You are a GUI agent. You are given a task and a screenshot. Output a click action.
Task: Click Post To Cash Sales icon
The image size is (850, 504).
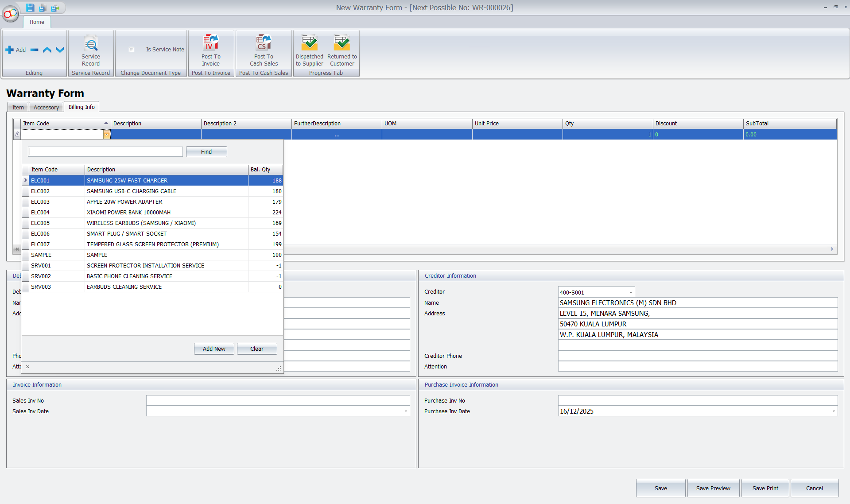coord(264,43)
